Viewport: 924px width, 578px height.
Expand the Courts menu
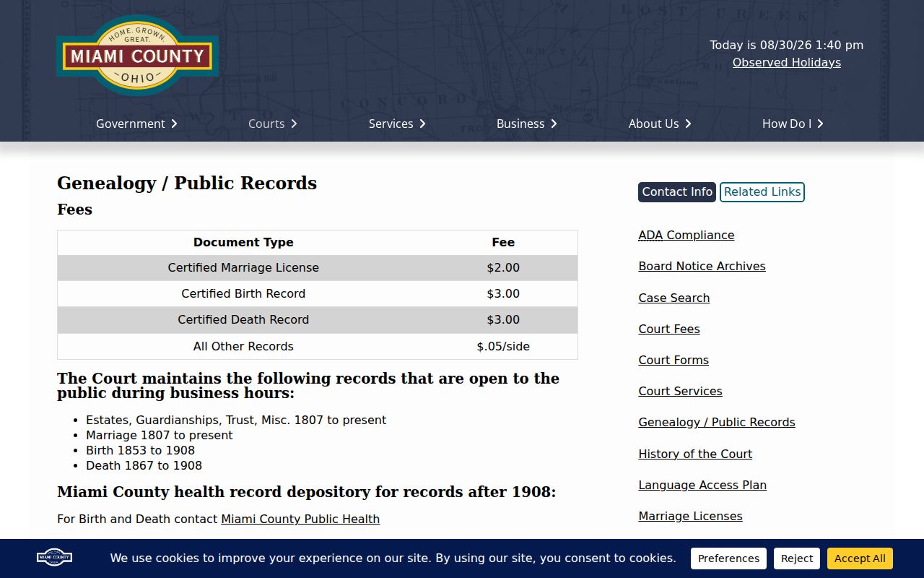pos(273,124)
